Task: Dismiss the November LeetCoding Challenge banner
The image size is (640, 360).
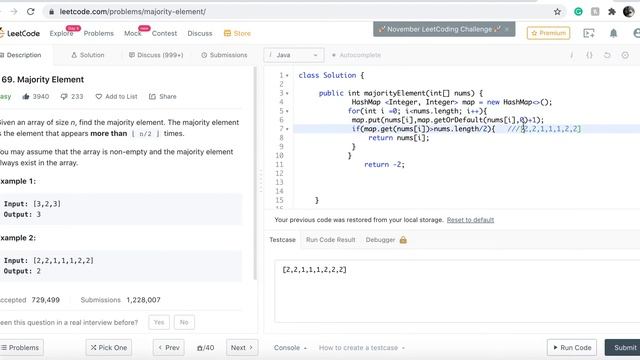Action: 507,29
